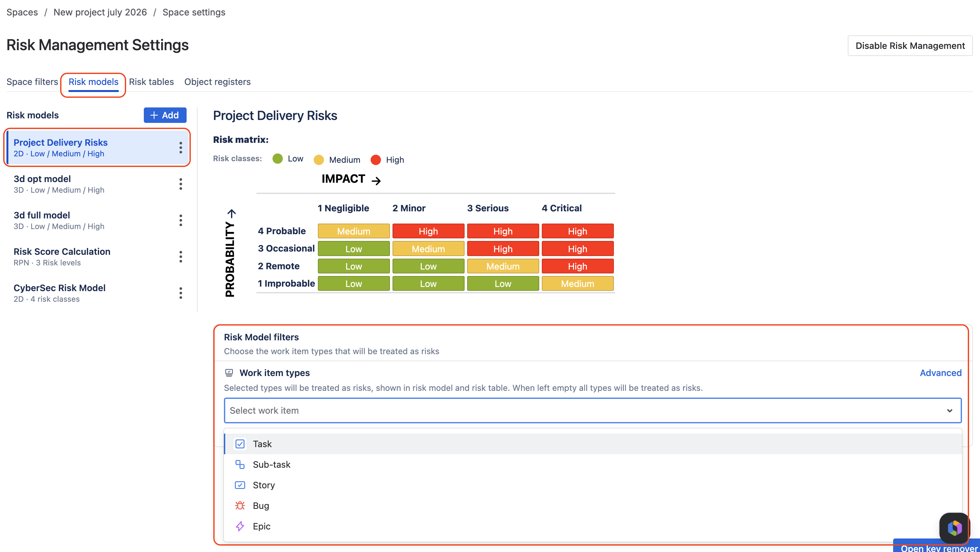Add a new risk model
980x552 pixels.
click(x=165, y=115)
